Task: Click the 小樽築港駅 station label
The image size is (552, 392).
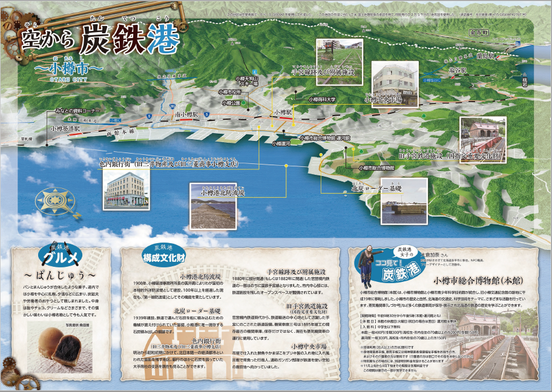Action: (x=66, y=128)
